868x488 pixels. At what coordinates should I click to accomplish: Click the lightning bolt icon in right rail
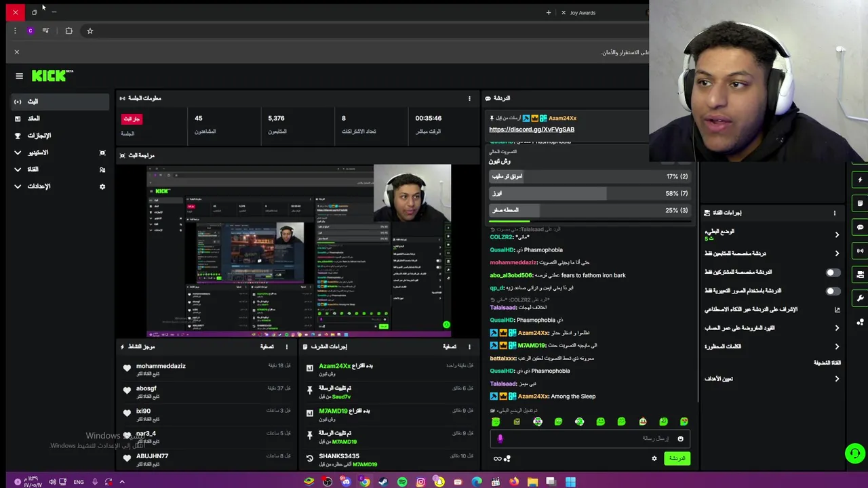(860, 180)
